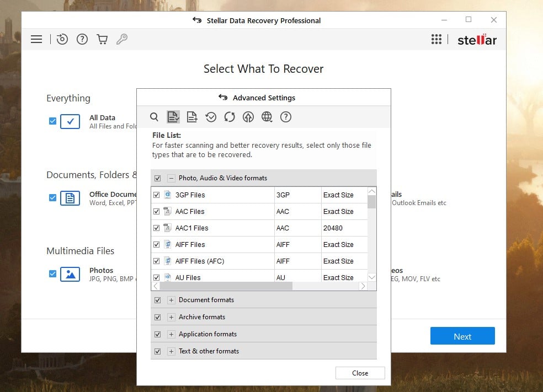Uncheck the Photos checkbox
The width and height of the screenshot is (543, 392).
(52, 273)
